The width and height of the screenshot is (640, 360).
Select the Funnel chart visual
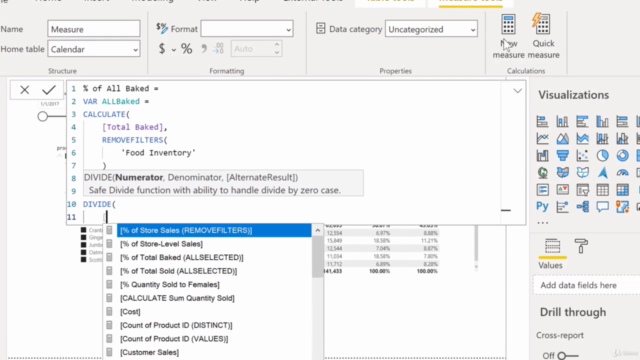pyautogui.click(x=562, y=156)
